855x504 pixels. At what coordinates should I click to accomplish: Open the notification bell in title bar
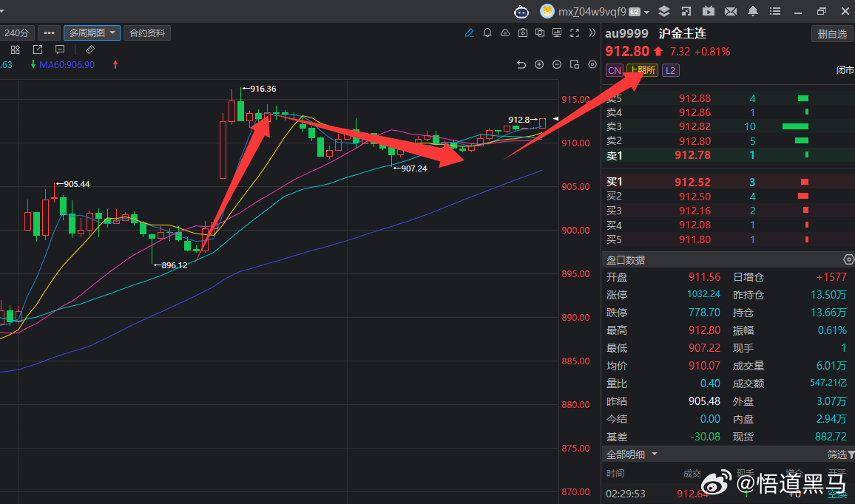click(752, 11)
